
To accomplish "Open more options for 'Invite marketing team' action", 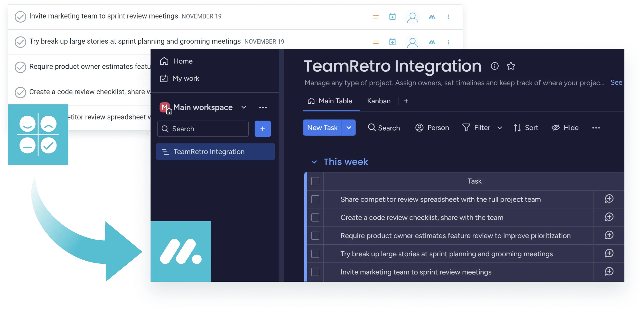I will (x=448, y=17).
